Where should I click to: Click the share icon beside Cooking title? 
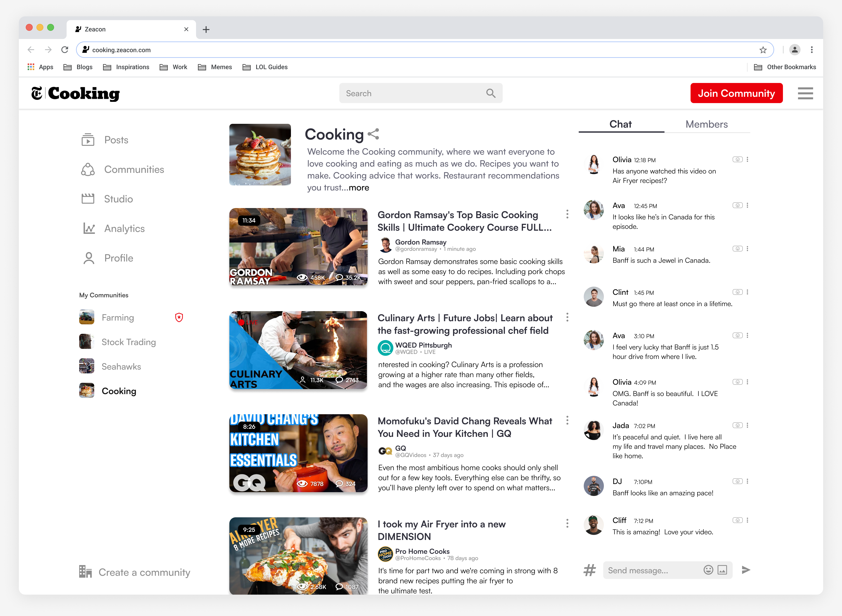tap(373, 134)
